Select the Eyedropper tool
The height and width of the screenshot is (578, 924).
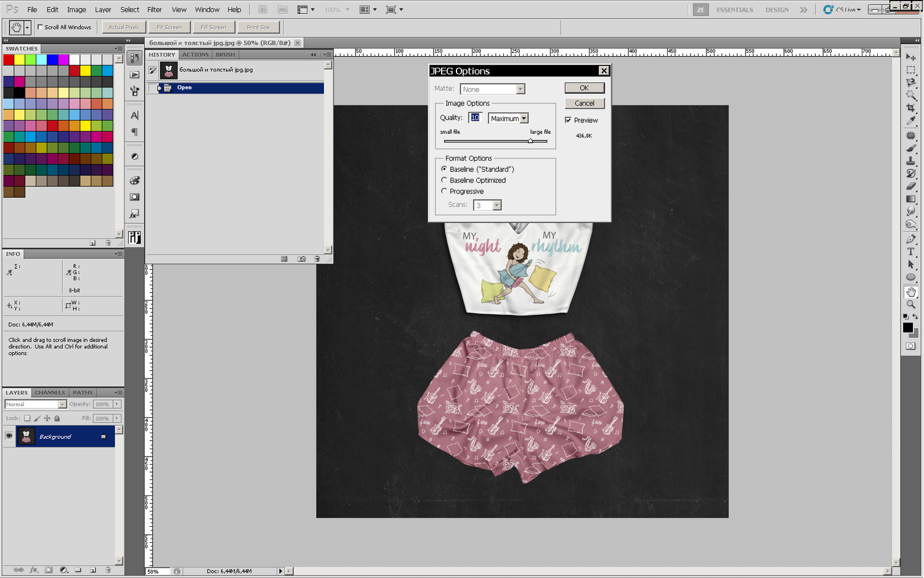910,121
